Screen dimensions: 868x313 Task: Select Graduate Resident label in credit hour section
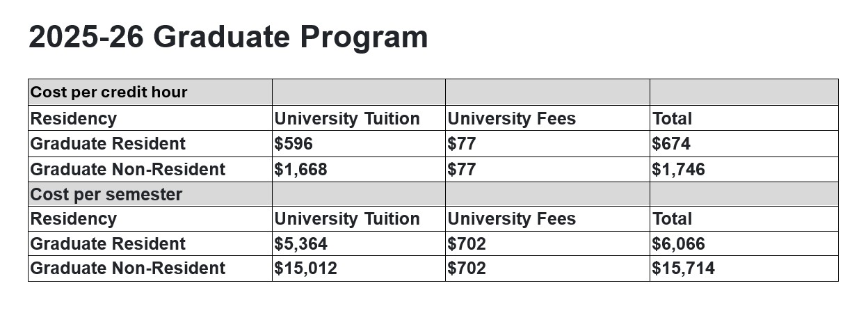click(x=108, y=144)
